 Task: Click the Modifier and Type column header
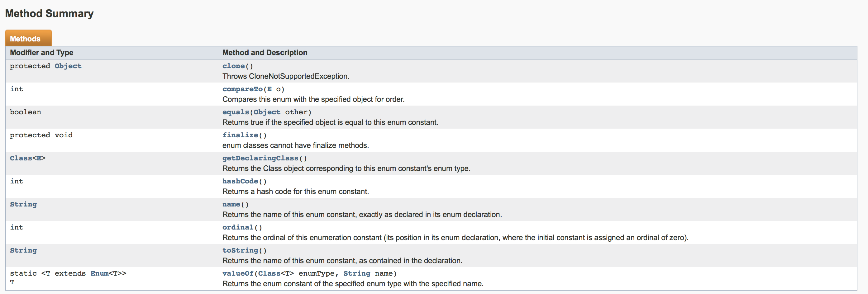(x=41, y=53)
